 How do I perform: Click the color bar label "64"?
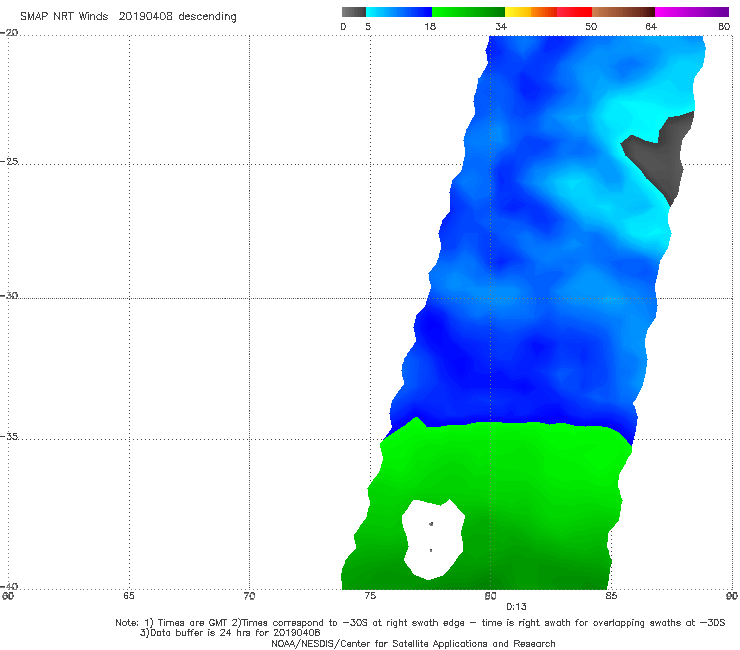coord(651,27)
